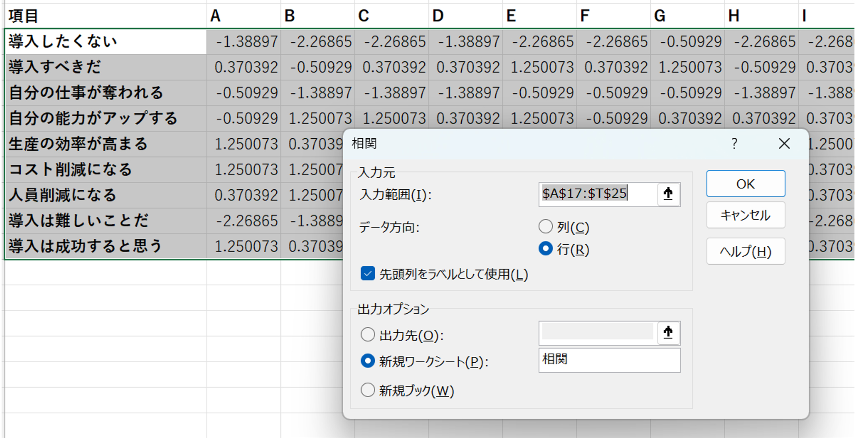Click the question mark help icon
The height and width of the screenshot is (438, 868).
(734, 143)
